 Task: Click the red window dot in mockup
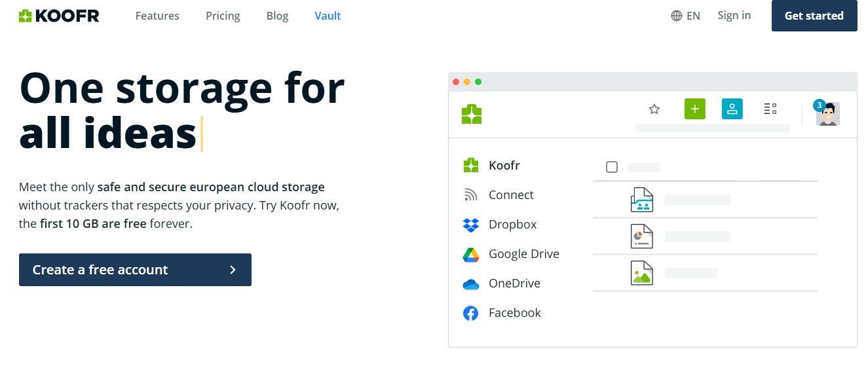tap(456, 82)
